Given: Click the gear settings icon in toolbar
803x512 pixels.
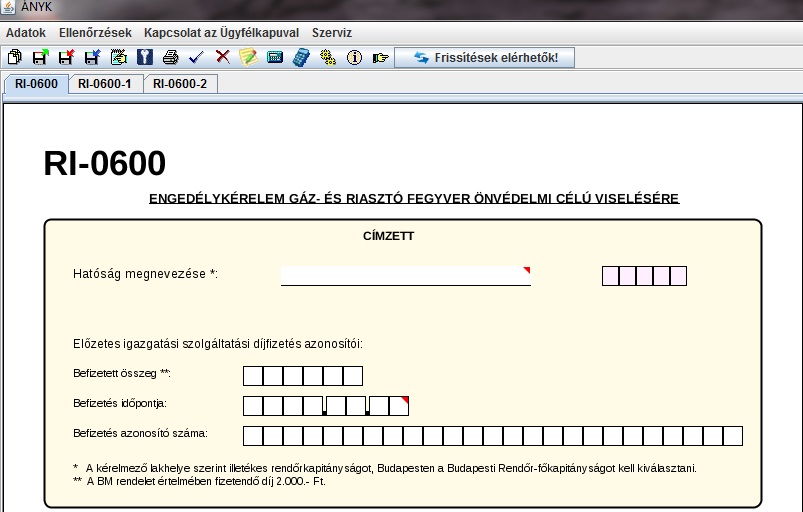Looking at the screenshot, I should pos(327,58).
